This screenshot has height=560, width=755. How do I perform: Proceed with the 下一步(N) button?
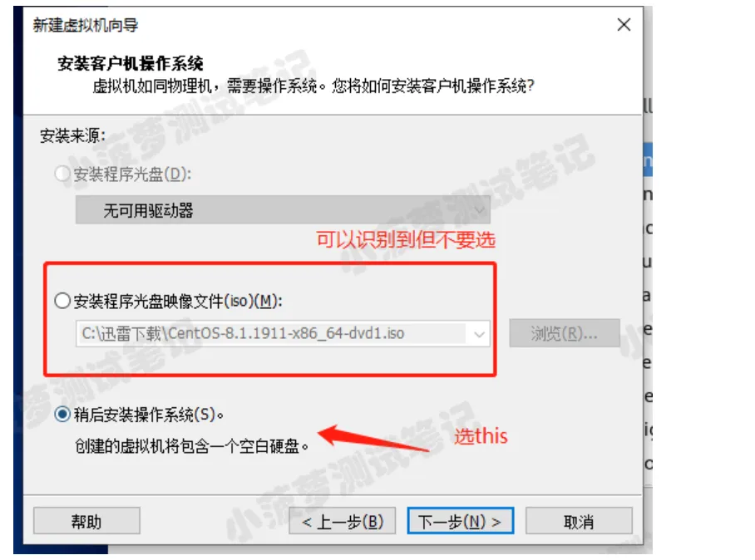coord(461,521)
